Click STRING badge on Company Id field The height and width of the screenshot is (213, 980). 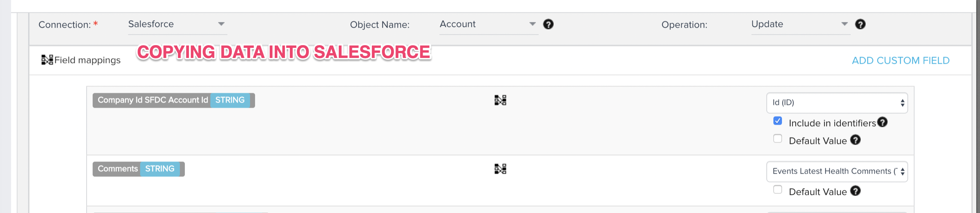230,100
